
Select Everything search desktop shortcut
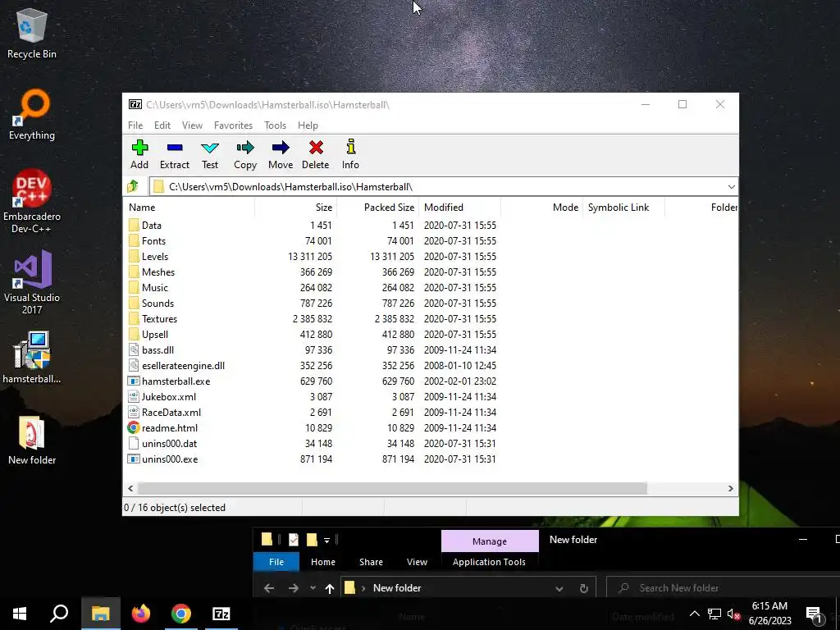click(32, 115)
